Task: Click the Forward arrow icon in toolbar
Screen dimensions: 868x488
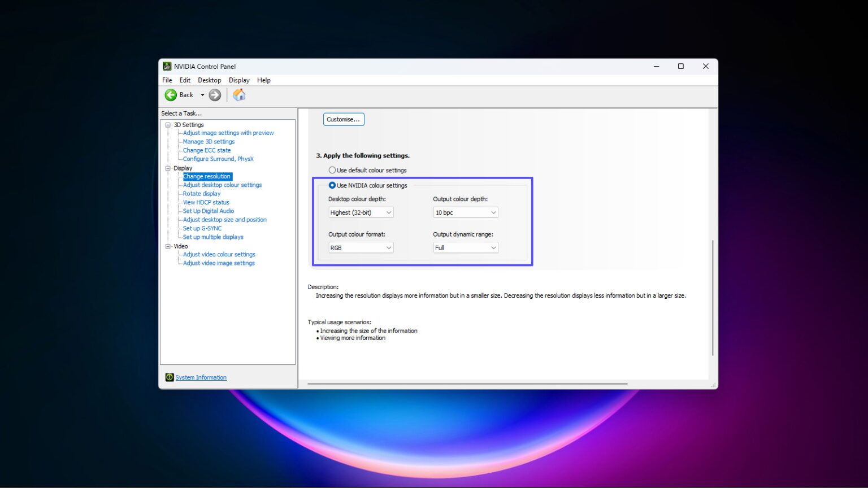Action: pyautogui.click(x=215, y=95)
